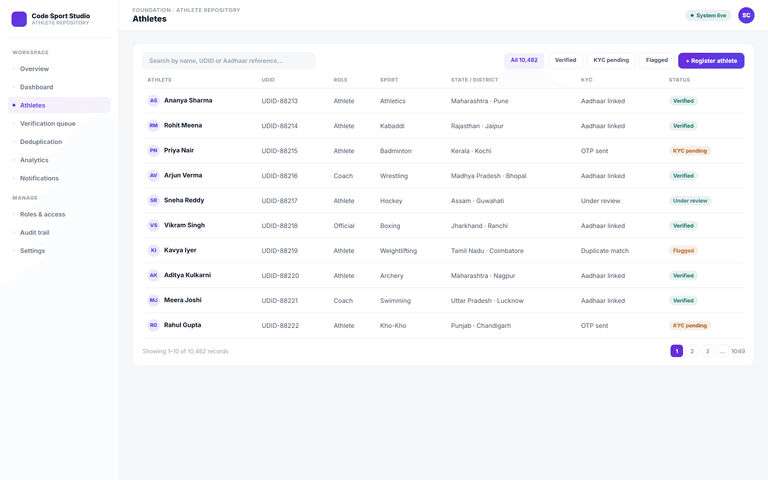Go to page 2 in pagination
This screenshot has height=480, width=768.
(692, 351)
